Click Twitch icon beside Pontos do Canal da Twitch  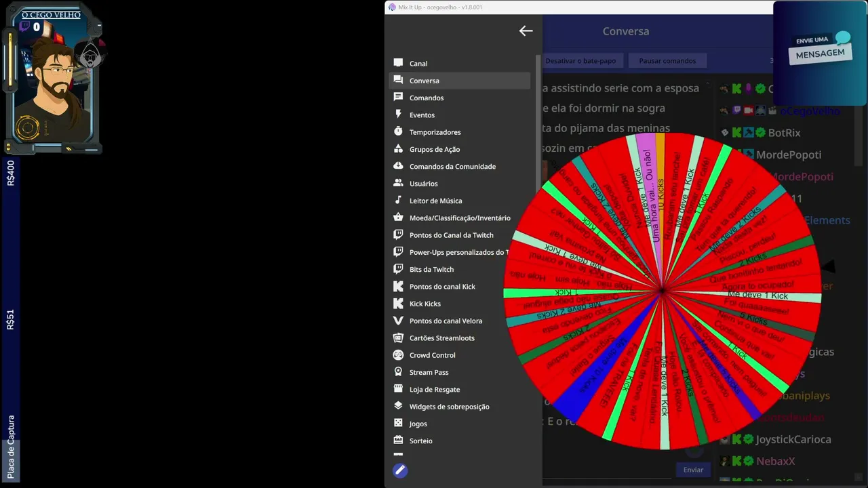(398, 235)
